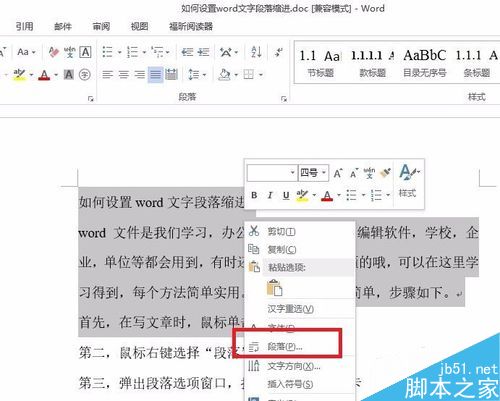500x401 pixels.
Task: Click the Asian Layout (A with arrows) icon
Action: click(226, 52)
